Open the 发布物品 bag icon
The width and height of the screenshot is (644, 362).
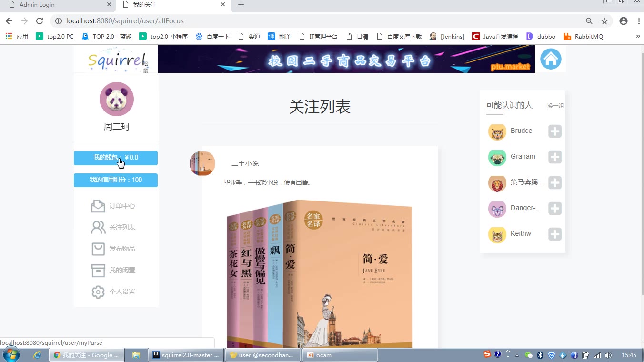[98, 249]
